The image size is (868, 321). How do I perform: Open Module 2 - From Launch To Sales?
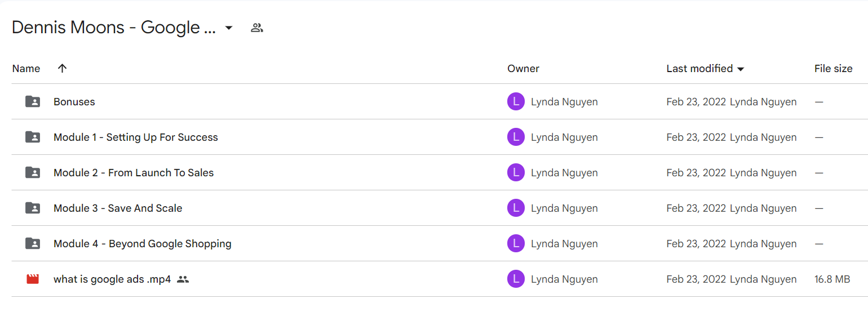pos(134,173)
